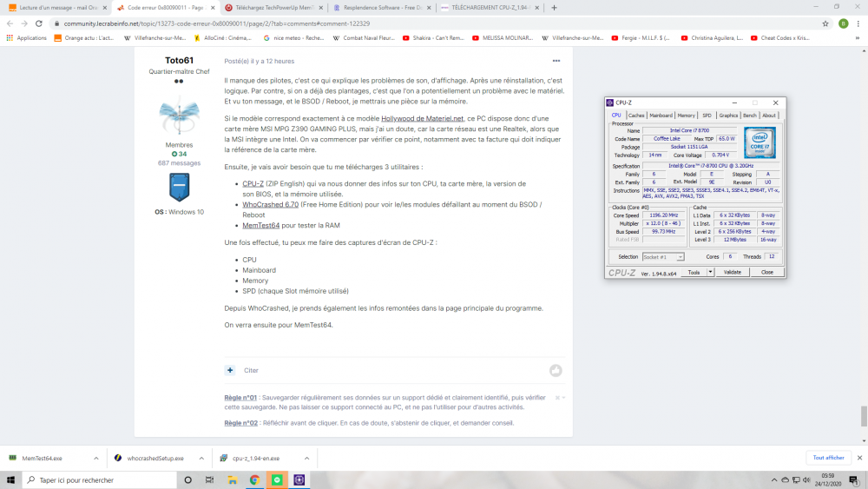This screenshot has height=489, width=868.
Task: Switch to the Caches tab in CPU-Z
Action: click(636, 116)
